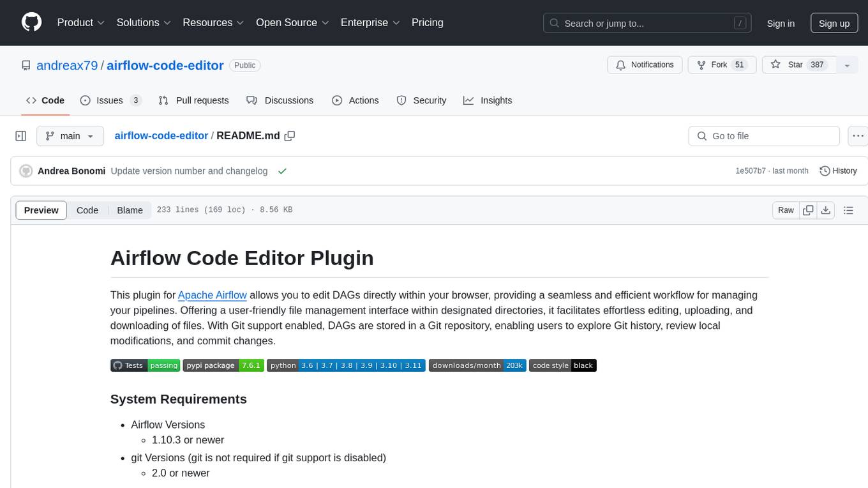Expand the Enterprise menu

[x=370, y=22]
